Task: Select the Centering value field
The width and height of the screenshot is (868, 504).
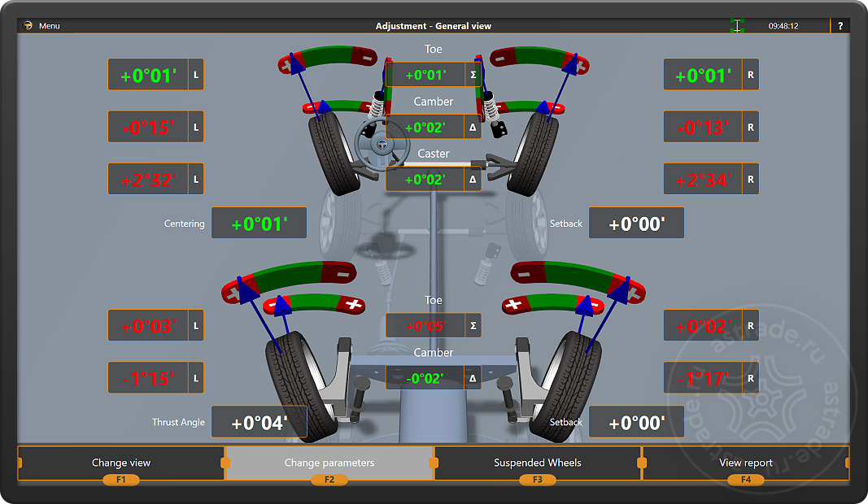Action: (x=259, y=223)
